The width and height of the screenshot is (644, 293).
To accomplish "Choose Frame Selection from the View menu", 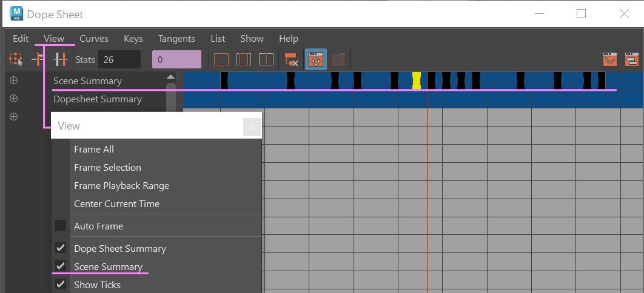I will pyautogui.click(x=107, y=168).
